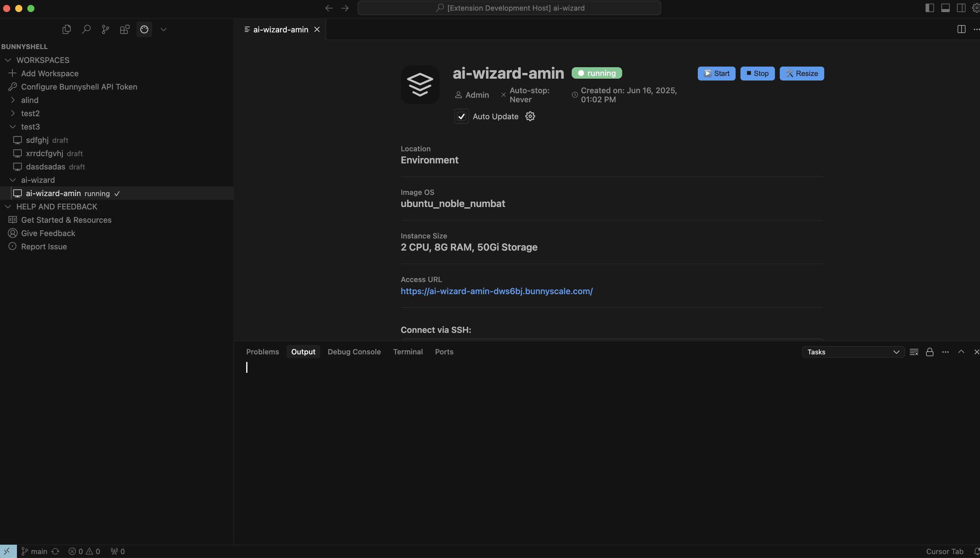Open the editor more actions menu

976,30
